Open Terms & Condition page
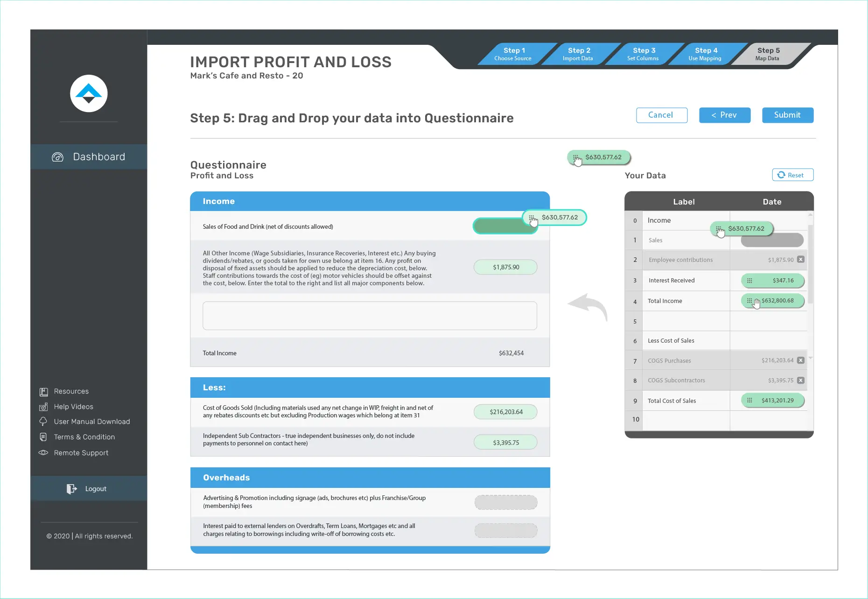This screenshot has width=868, height=599. tap(84, 437)
